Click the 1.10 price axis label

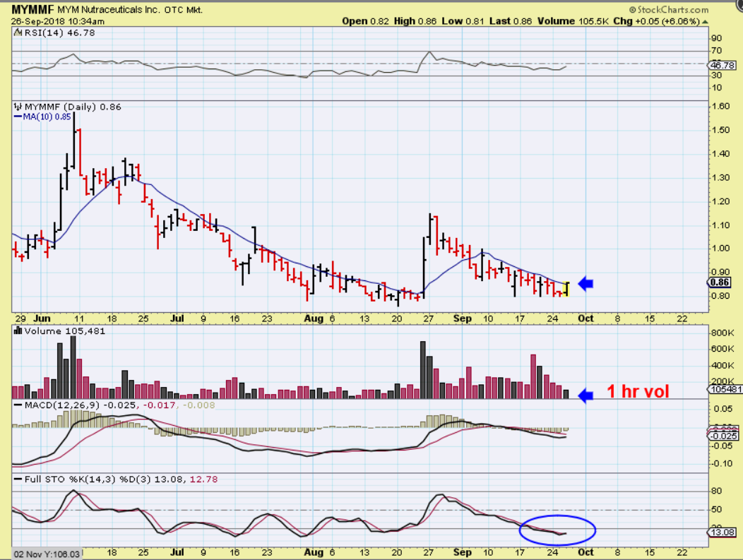720,225
